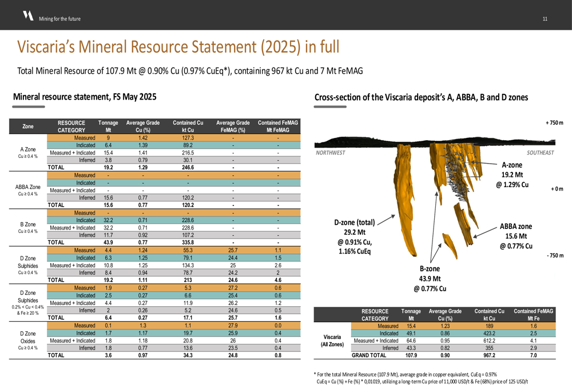The image size is (572, 392).
Task: Click D Zone Sulphides total Cu "213"
Action: tap(188, 280)
